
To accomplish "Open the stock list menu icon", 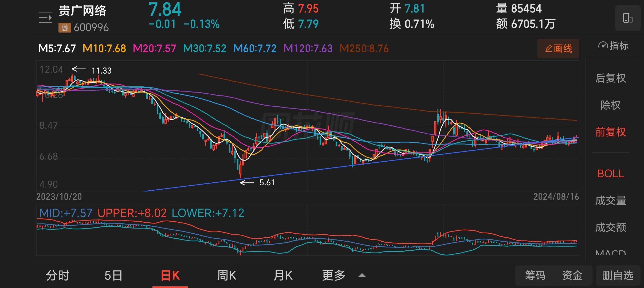I will pos(45,18).
